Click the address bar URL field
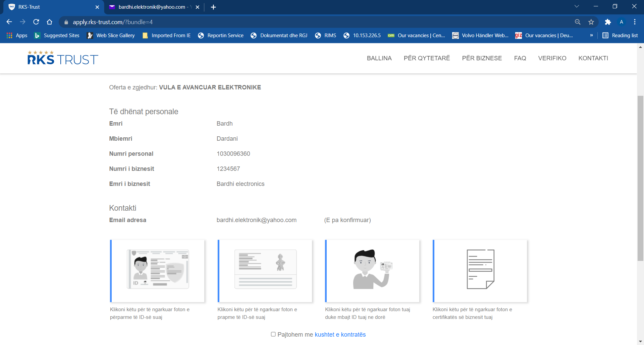The image size is (644, 345). pyautogui.click(x=319, y=22)
